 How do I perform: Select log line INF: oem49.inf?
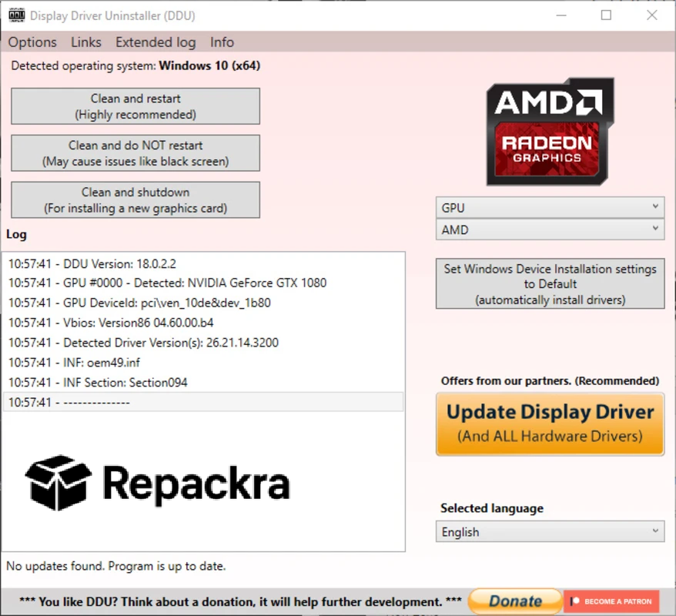[203, 363]
